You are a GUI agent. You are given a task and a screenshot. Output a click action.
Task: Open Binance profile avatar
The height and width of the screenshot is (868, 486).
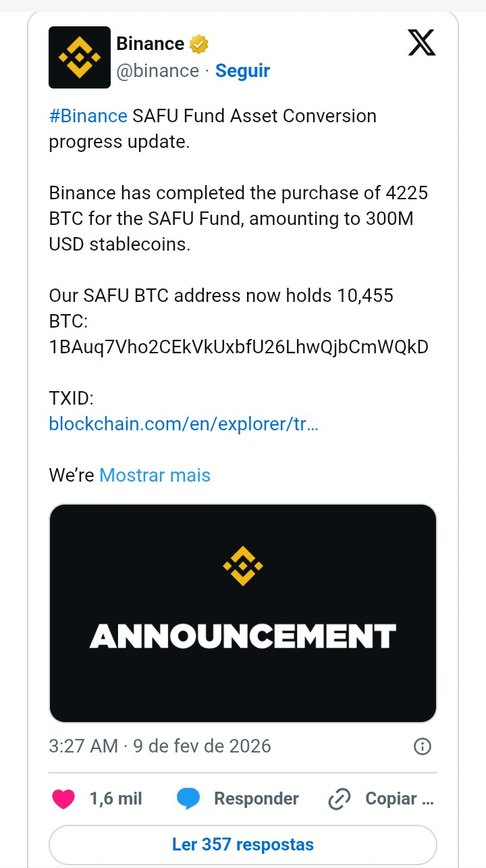[79, 57]
